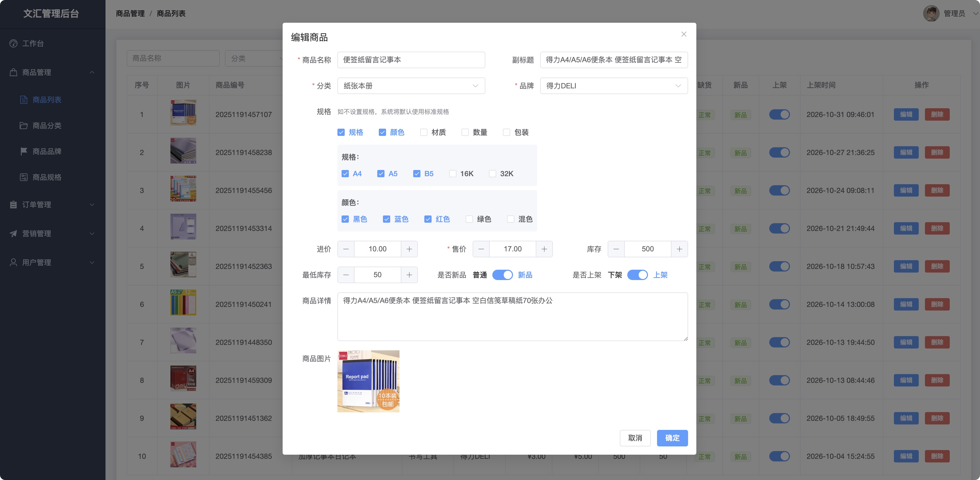This screenshot has height=480, width=980.
Task: Uncheck the 颜色 spec type checkbox
Action: (382, 132)
